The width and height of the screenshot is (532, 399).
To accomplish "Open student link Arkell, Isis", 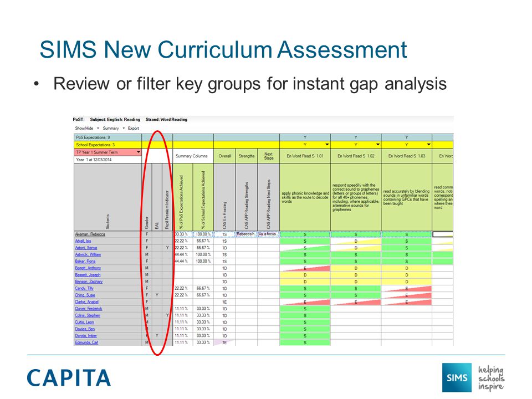I will (83, 241).
